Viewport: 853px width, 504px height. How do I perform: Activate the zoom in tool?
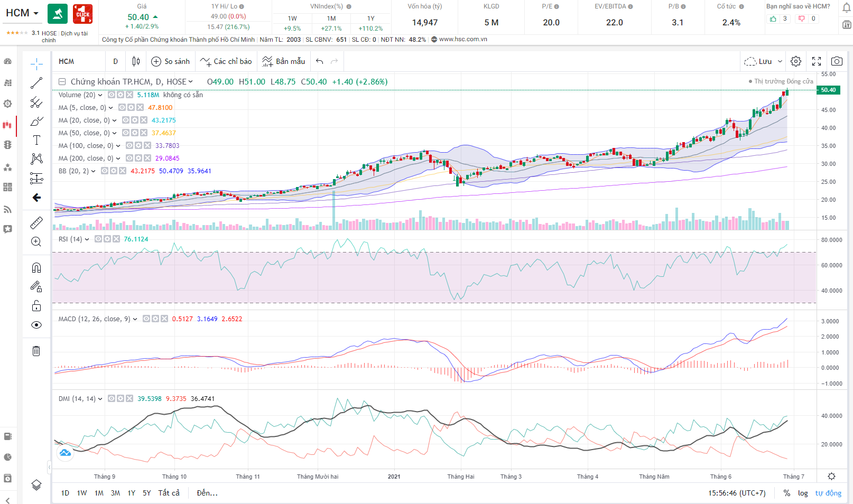pyautogui.click(x=36, y=242)
